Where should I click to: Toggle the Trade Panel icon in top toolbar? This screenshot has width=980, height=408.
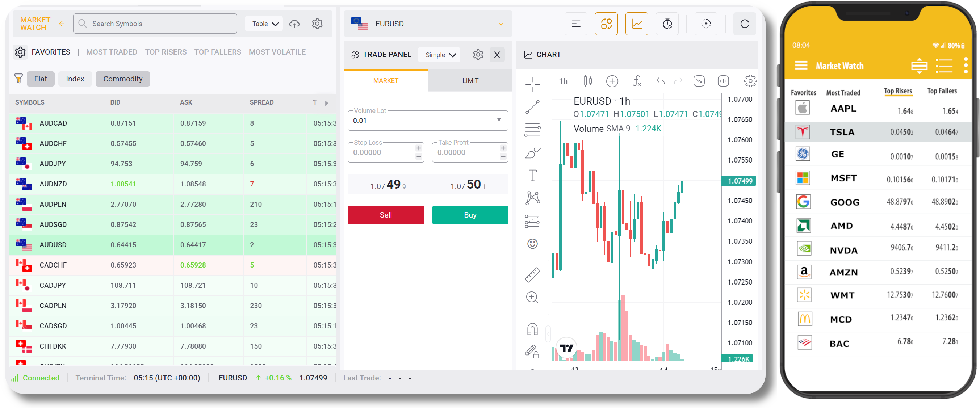pos(606,24)
